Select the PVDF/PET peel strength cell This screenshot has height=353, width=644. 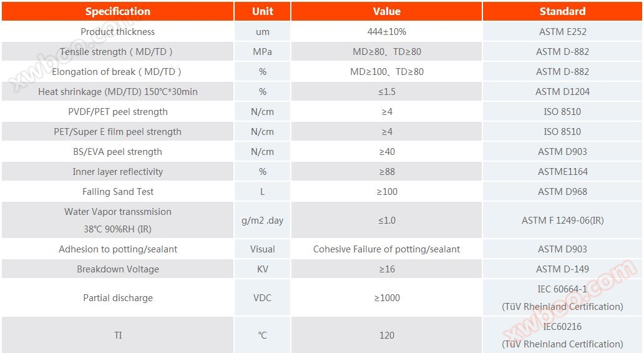(x=118, y=112)
